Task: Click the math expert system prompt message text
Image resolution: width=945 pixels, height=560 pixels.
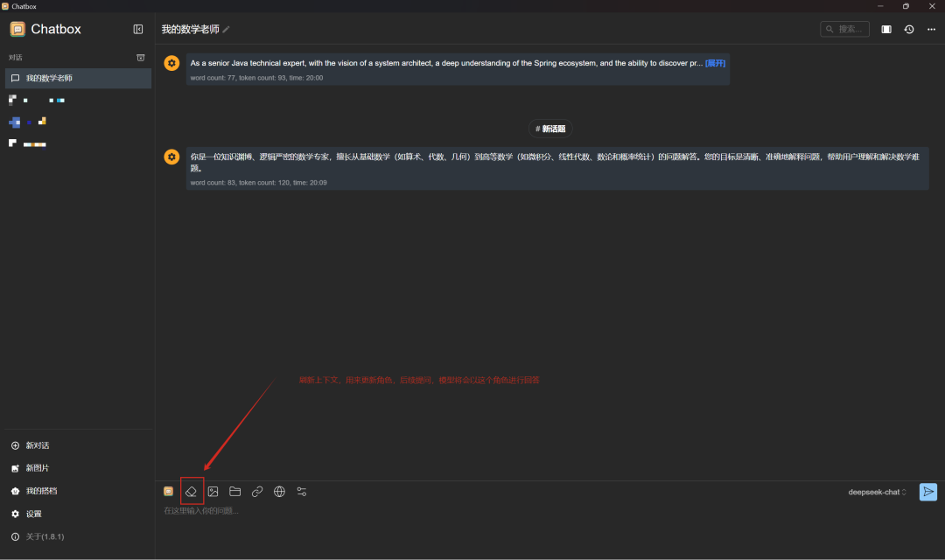Action: pyautogui.click(x=555, y=162)
